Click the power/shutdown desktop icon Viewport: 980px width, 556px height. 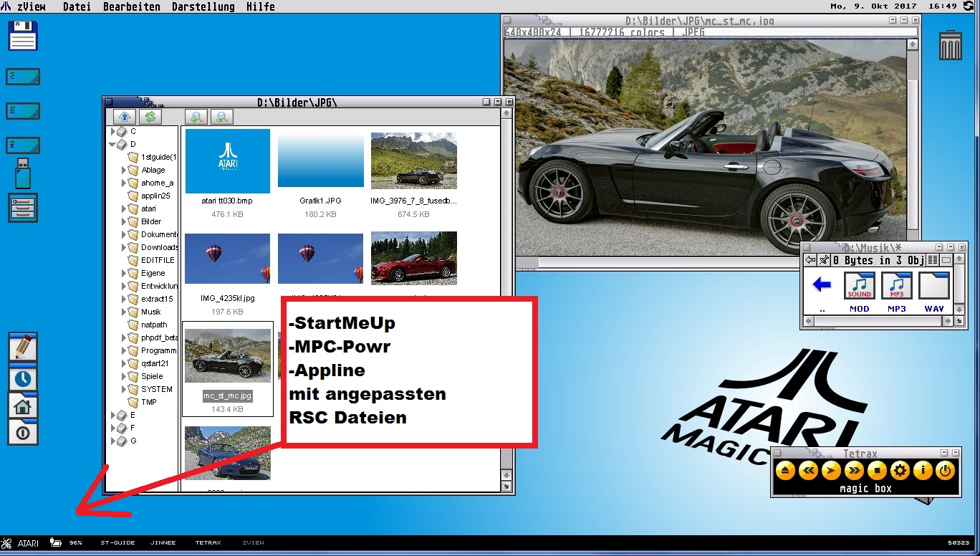pyautogui.click(x=23, y=433)
